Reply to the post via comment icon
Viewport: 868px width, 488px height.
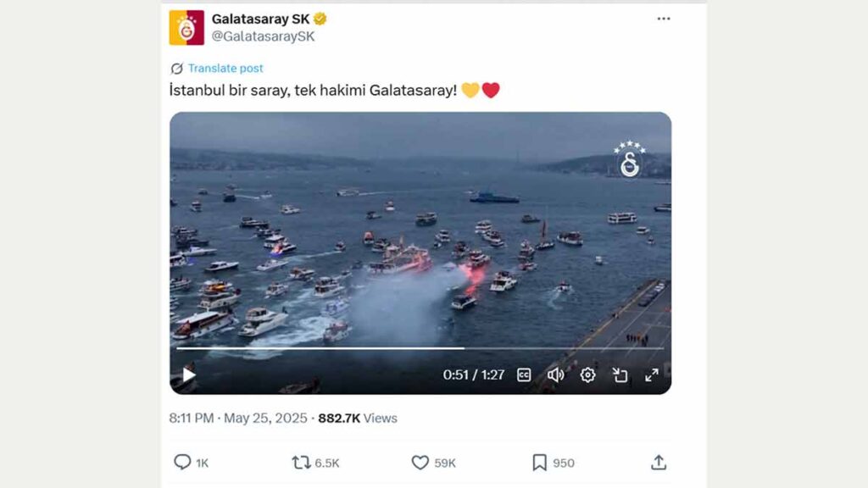(x=182, y=462)
